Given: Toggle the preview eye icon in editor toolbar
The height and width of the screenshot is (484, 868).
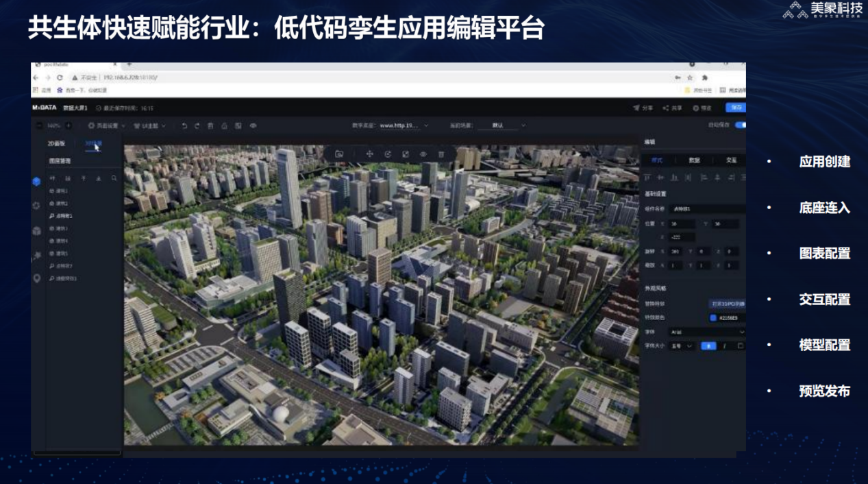Looking at the screenshot, I should tap(253, 126).
